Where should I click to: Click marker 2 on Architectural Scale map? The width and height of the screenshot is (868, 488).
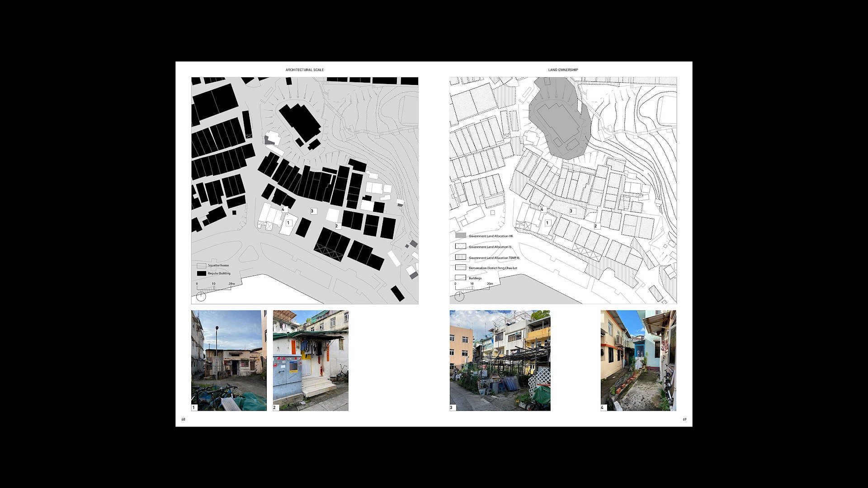point(337,226)
